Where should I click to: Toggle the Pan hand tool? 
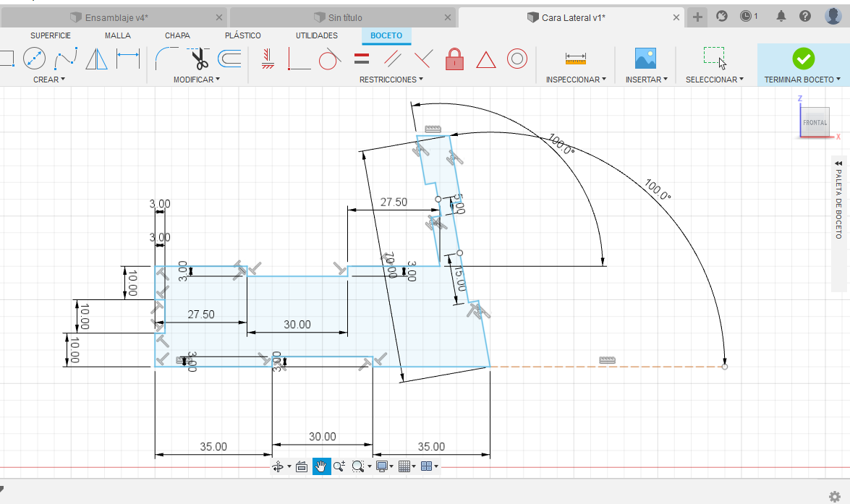pos(321,466)
